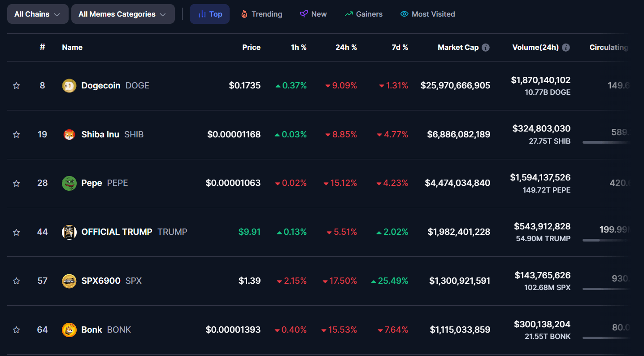Open the All Memes Categories dropdown

tap(123, 14)
